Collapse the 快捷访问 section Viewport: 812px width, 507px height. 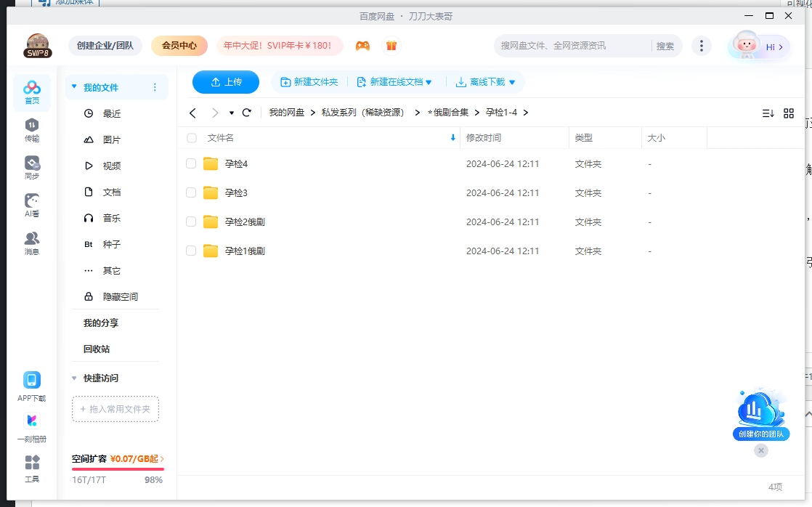(x=73, y=378)
